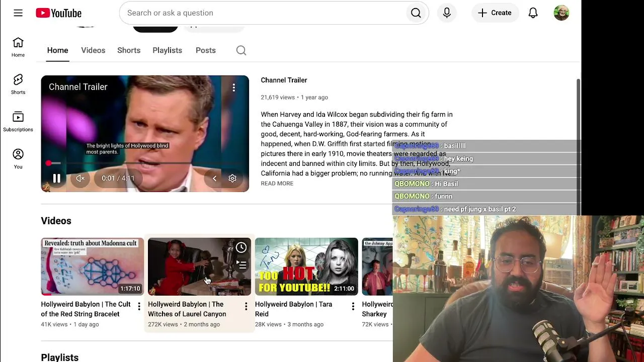Open the Cult of the Red String Bracelet title
The width and height of the screenshot is (644, 362).
click(x=87, y=309)
